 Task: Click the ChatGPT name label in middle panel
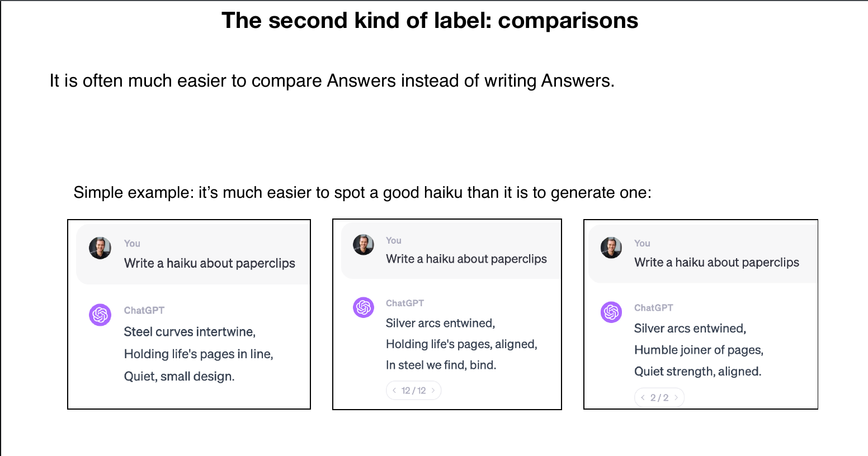tap(405, 303)
